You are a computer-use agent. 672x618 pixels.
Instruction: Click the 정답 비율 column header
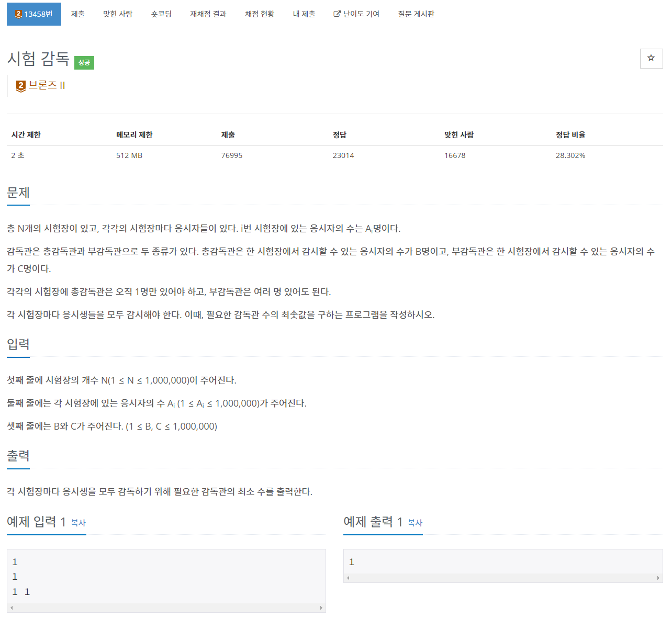click(570, 135)
